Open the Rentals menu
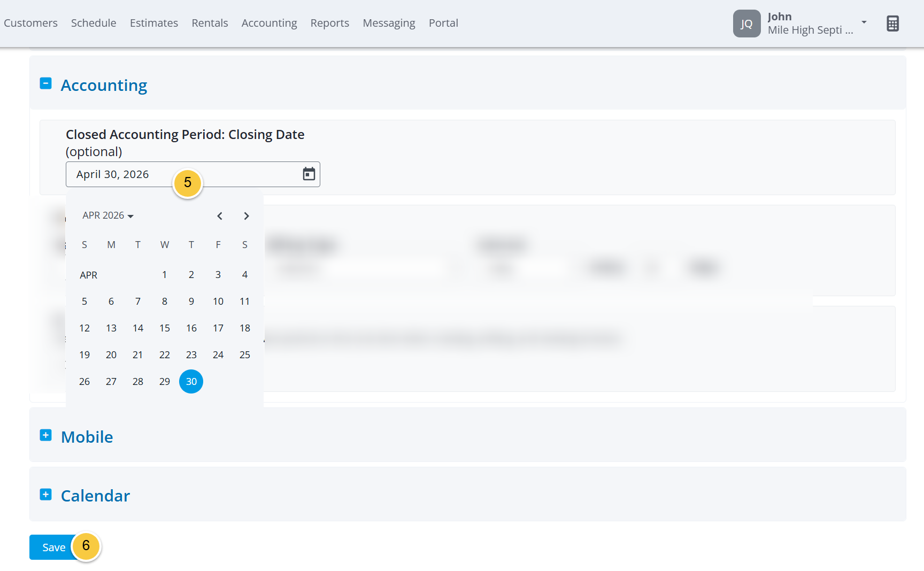The image size is (924, 571). (x=210, y=23)
